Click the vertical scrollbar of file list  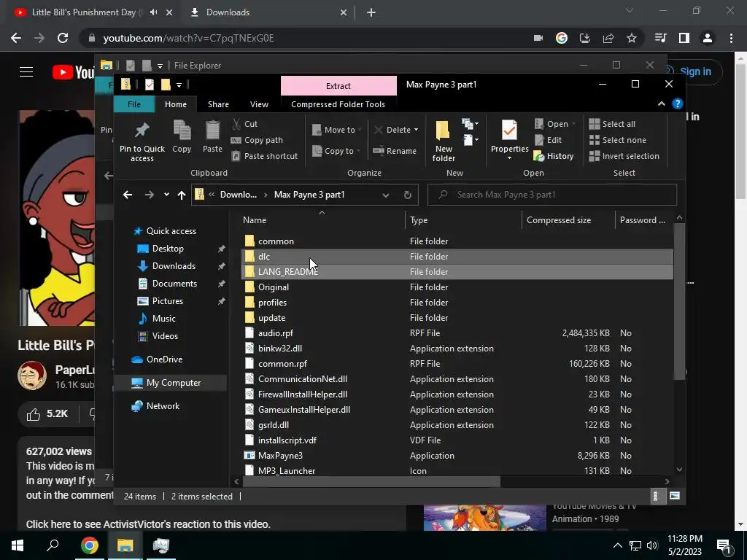[x=680, y=301]
